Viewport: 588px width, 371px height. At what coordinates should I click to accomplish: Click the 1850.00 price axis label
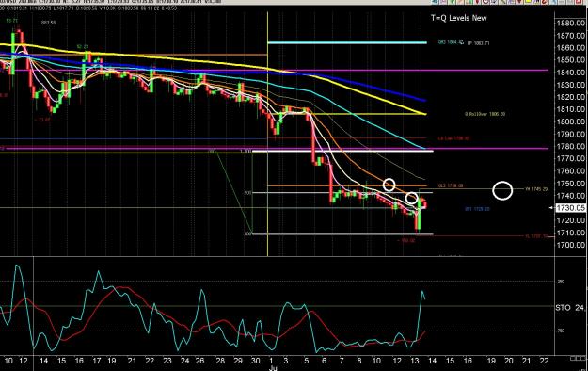coord(571,59)
